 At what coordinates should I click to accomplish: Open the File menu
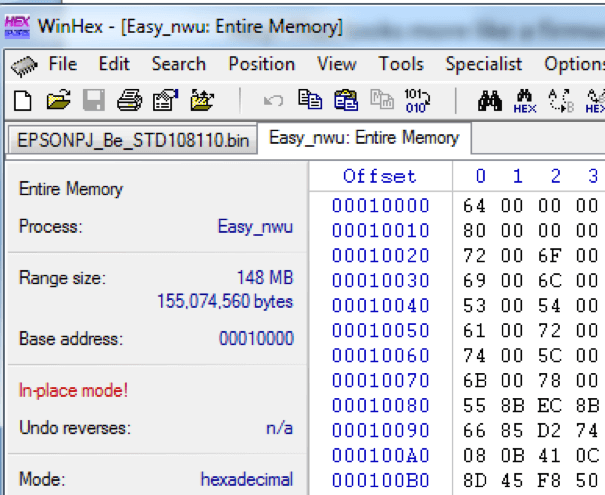pos(63,64)
